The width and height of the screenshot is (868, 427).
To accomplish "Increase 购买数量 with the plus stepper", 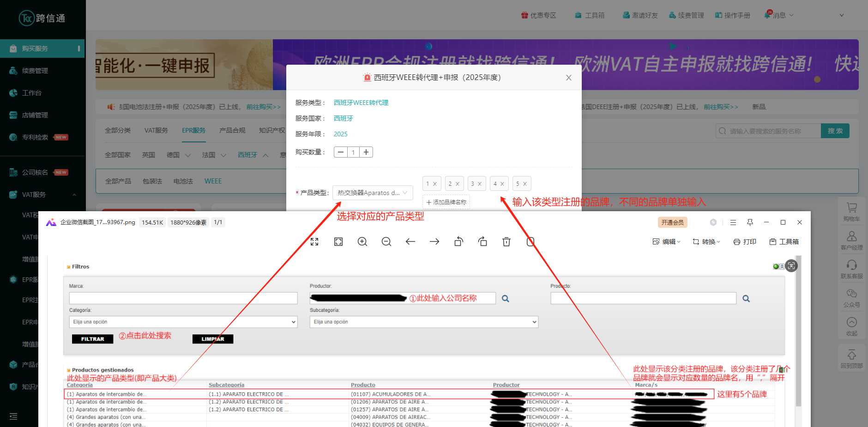I will [x=366, y=152].
